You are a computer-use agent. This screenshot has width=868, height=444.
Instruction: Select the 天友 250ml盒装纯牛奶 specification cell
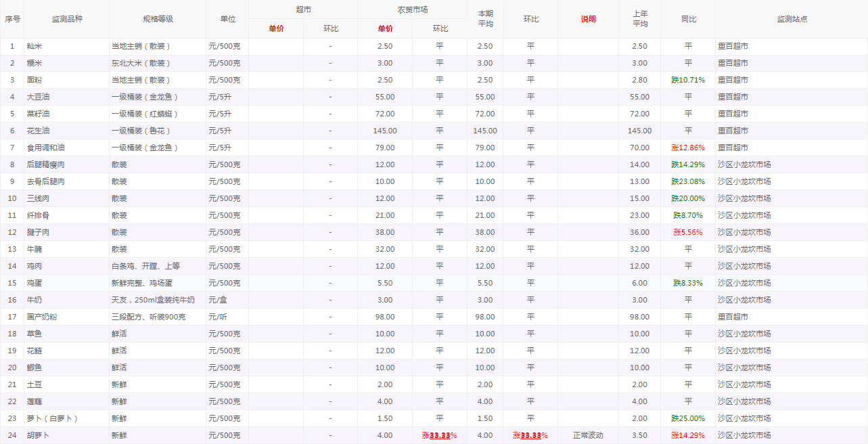(153, 300)
